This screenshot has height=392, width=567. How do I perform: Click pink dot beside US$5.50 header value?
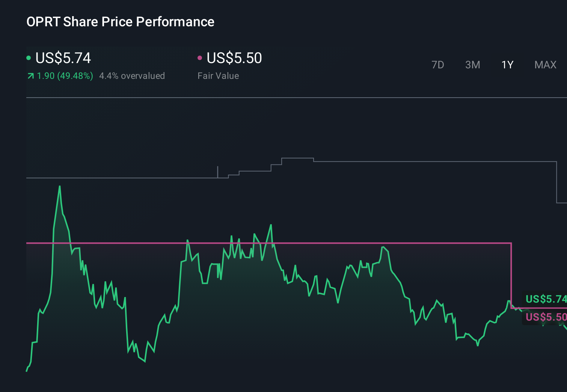200,58
